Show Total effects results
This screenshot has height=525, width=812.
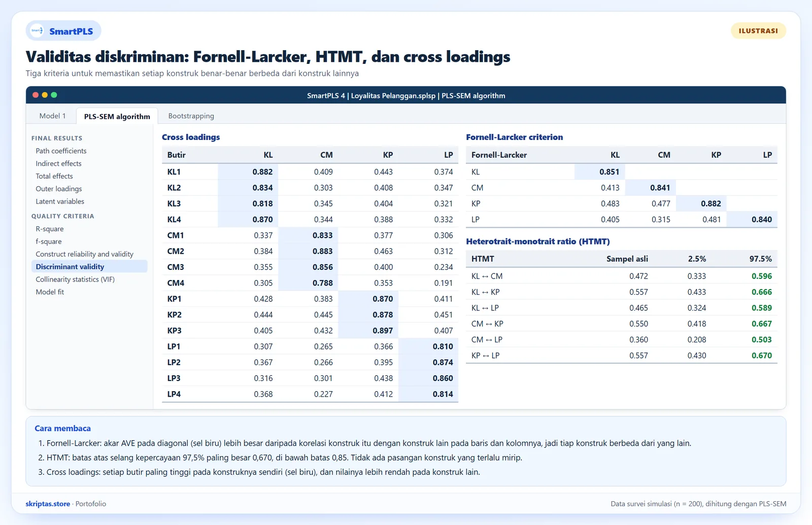pos(54,176)
